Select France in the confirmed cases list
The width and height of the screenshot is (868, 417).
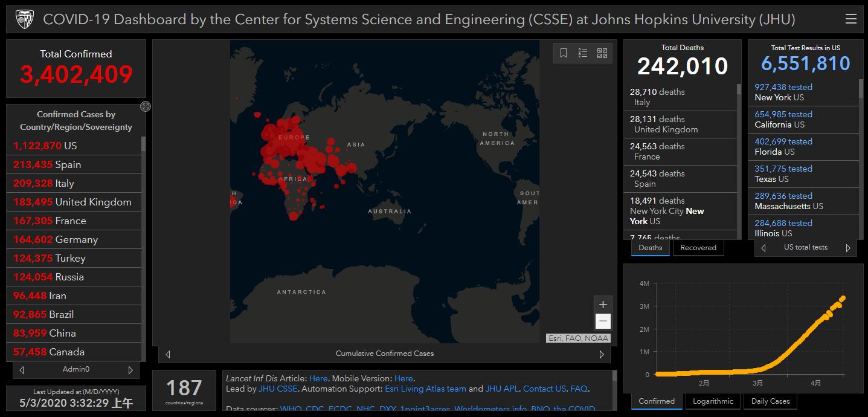74,221
